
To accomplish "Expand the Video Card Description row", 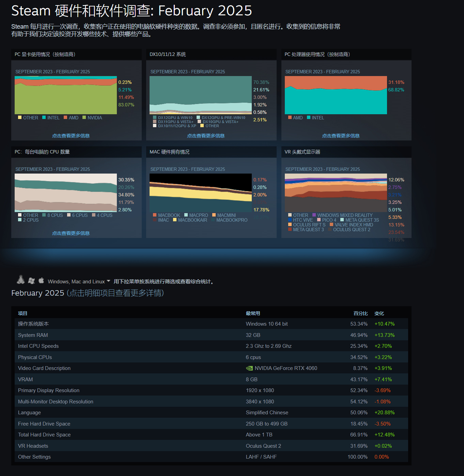I will coord(211,368).
